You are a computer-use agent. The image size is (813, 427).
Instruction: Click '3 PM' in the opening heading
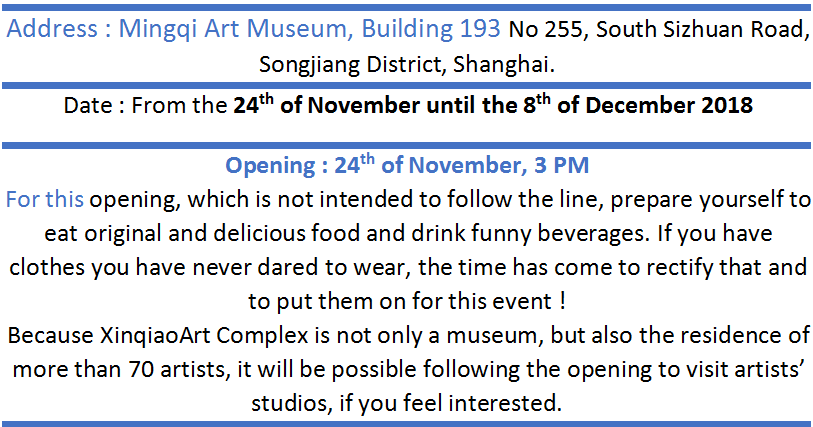click(x=562, y=165)
